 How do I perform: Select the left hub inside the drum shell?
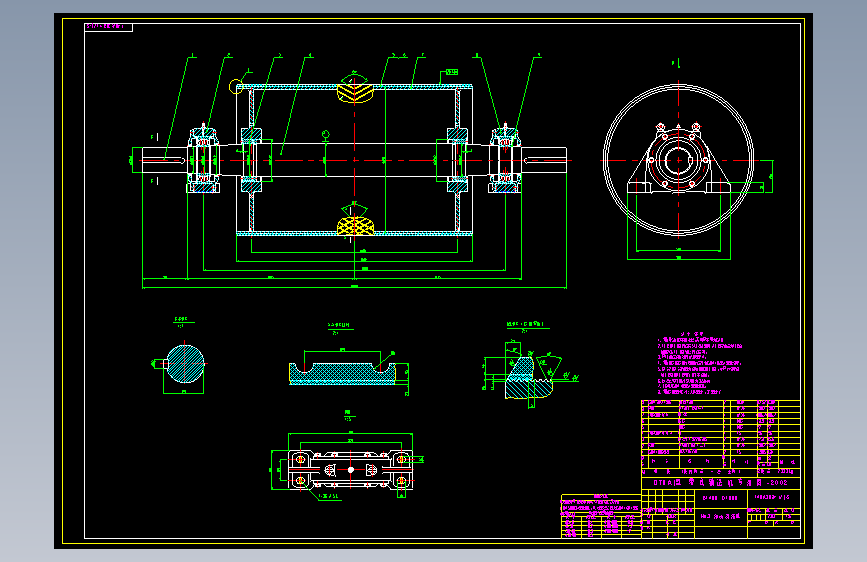pyautogui.click(x=251, y=160)
